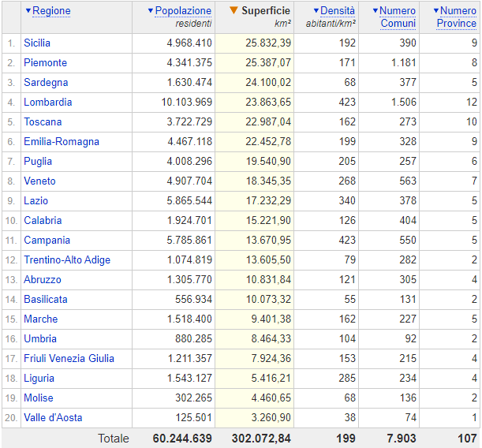Viewport: 482px width, 448px height.
Task: Open the Friuli Venezia Giulia link
Action: click(x=69, y=358)
